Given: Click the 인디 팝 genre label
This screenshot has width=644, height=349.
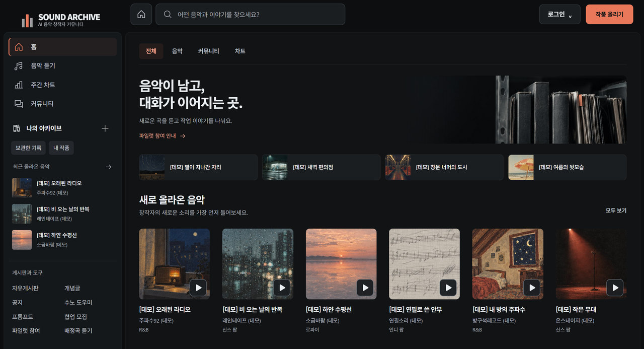Looking at the screenshot, I should click(396, 330).
